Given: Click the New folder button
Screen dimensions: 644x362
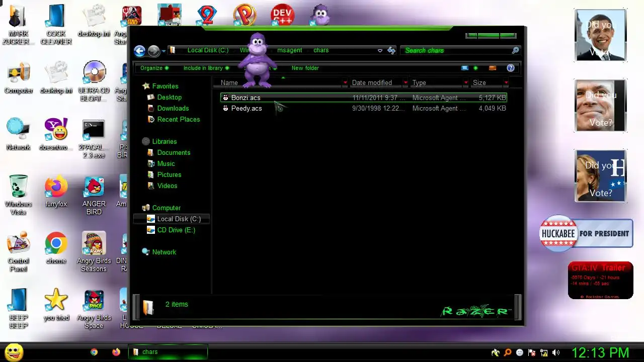Looking at the screenshot, I should pos(305,68).
